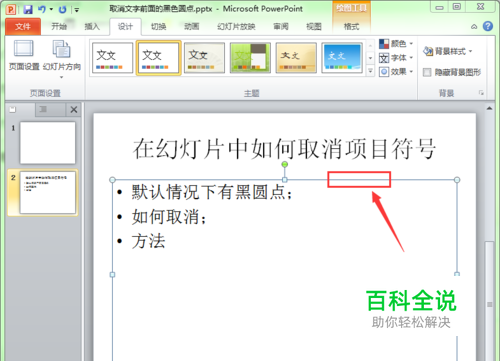Apply the first white Office theme thumbnail
The height and width of the screenshot is (361, 500).
[x=112, y=58]
